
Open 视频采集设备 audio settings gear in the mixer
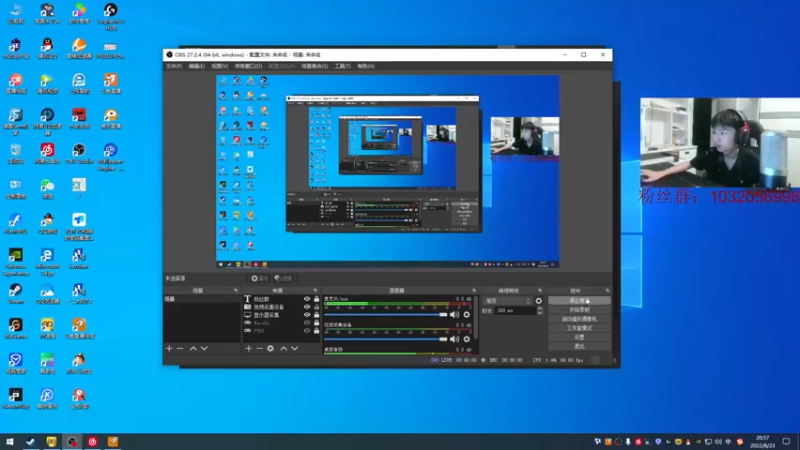466,339
